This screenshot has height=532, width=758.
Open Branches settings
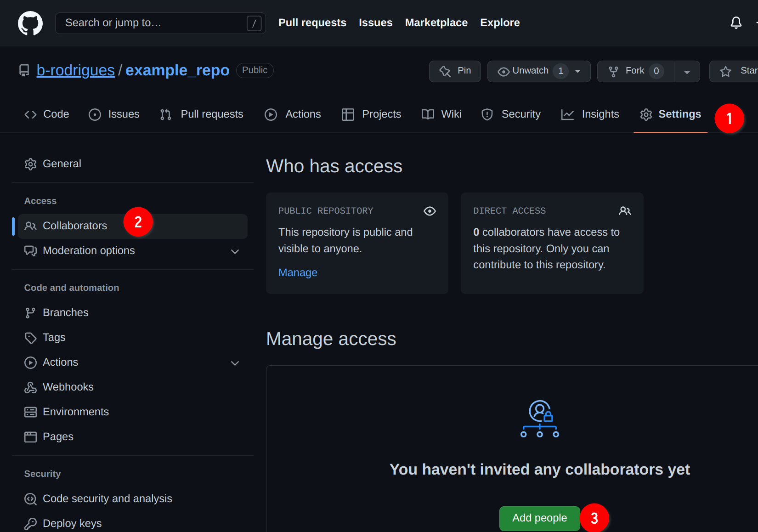(133, 313)
